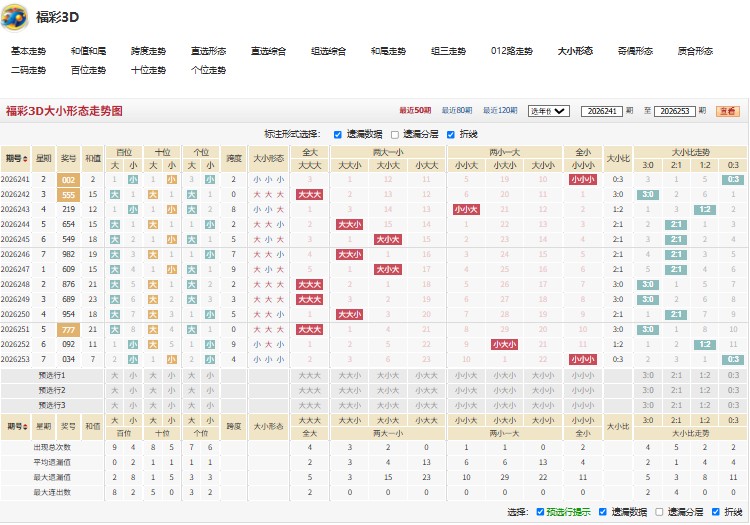750x525 pixels.
Task: Select 3:0 in 预选行3
Action: (648, 405)
